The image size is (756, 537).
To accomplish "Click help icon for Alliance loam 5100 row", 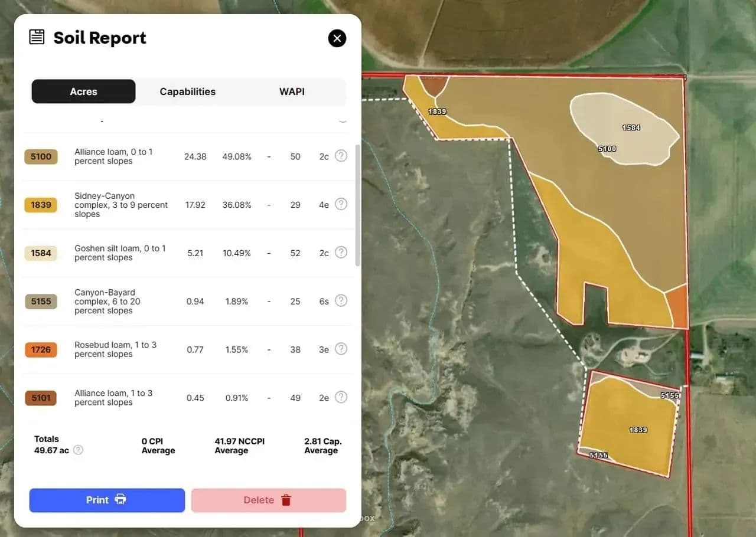I will (x=341, y=156).
